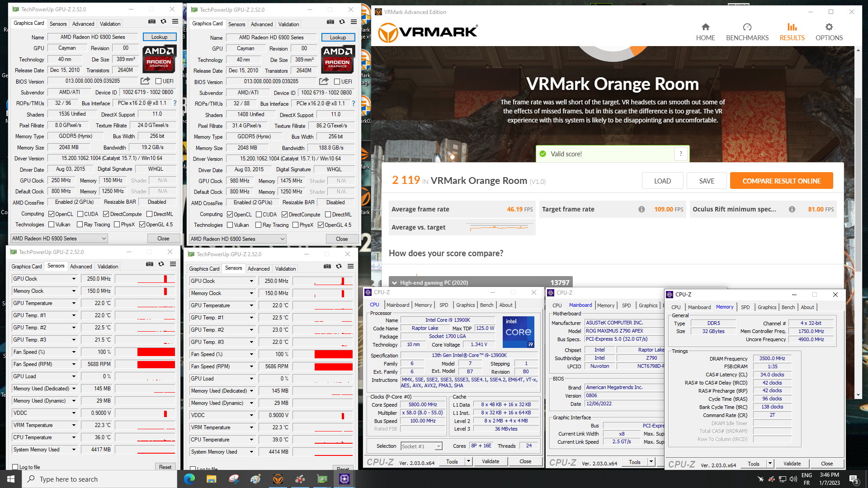868x488 pixels.
Task: Click Reset in bottom-left GPU-Z Sensors
Action: click(x=165, y=467)
